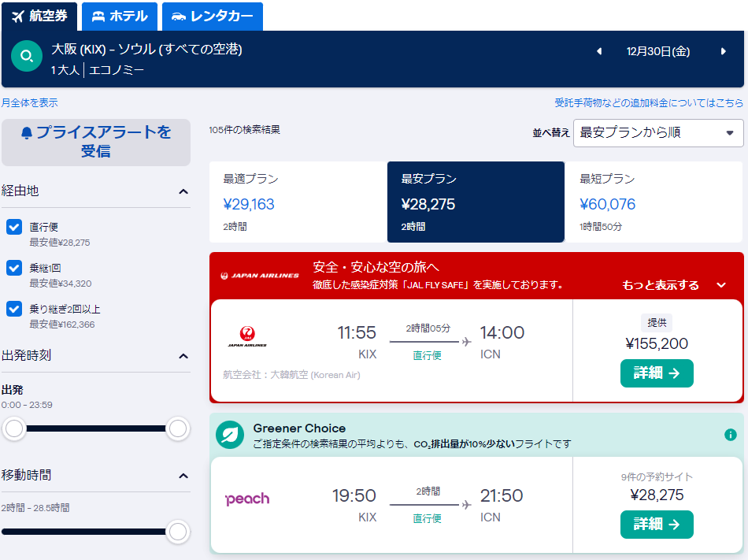This screenshot has height=560, width=748.
Task: Collapse the 移動時間 filter section
Action: click(183, 476)
